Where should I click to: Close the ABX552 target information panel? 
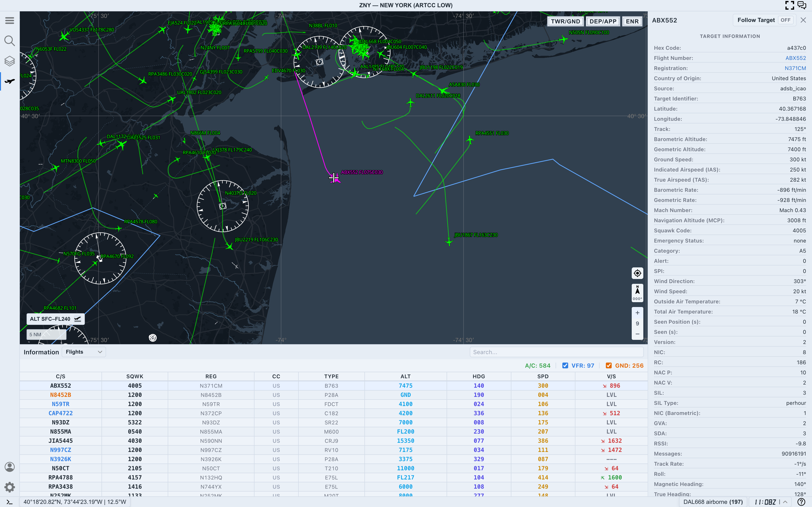pos(803,20)
